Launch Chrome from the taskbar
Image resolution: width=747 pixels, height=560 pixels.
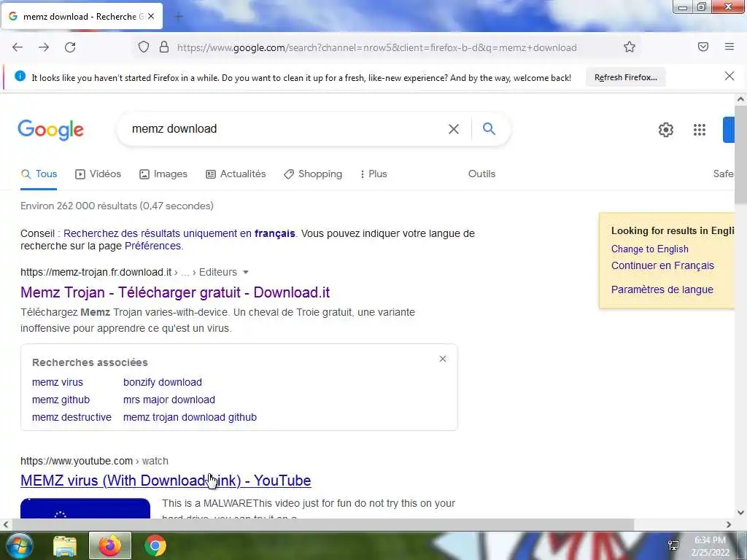click(155, 545)
